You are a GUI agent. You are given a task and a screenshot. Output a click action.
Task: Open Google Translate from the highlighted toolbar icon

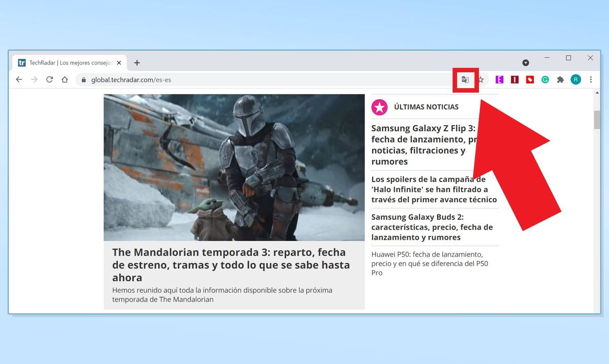click(465, 80)
